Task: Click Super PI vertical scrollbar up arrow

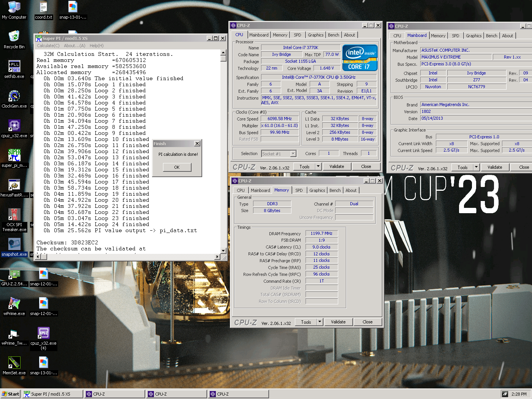Action: point(223,53)
